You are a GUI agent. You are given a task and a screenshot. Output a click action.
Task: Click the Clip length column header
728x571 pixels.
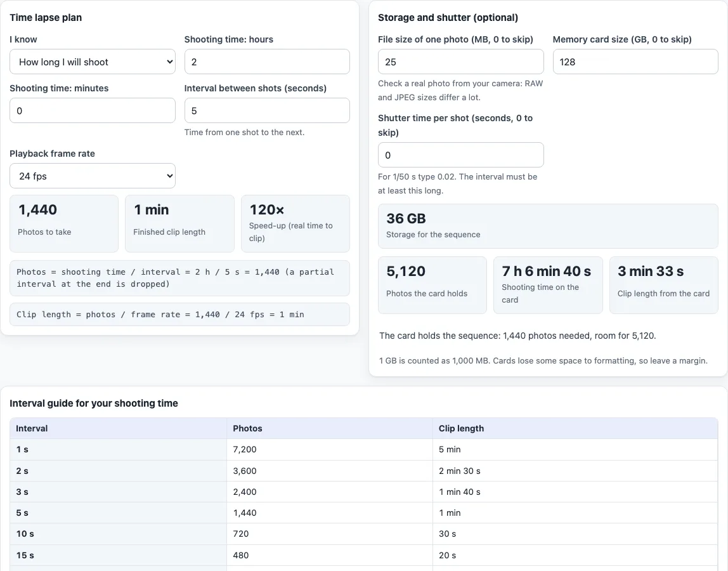pos(575,428)
